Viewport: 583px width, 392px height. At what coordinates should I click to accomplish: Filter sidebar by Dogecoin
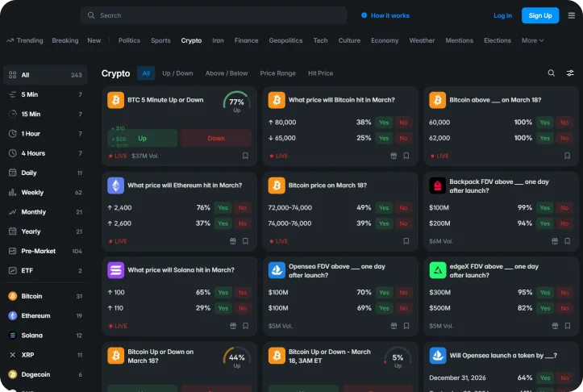[x=45, y=374]
